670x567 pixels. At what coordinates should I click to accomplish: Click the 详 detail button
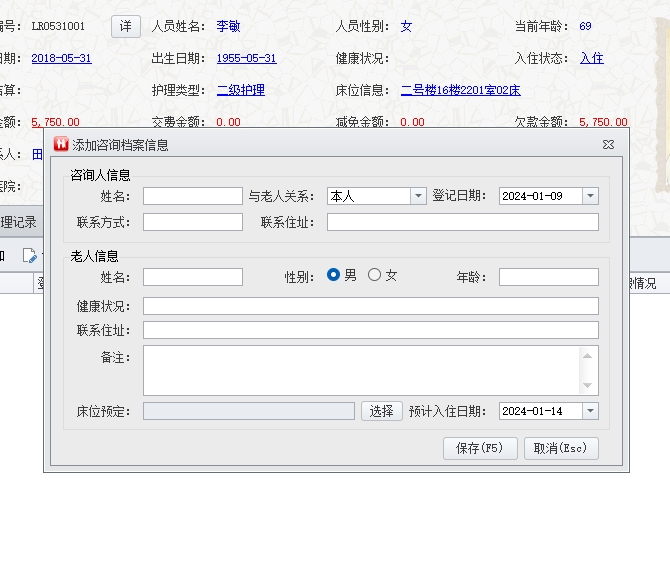pos(125,26)
